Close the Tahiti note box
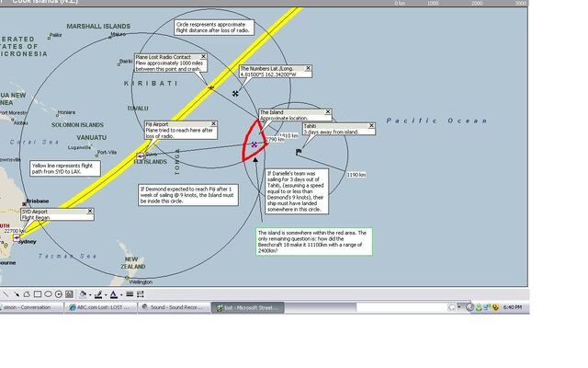 click(x=371, y=125)
